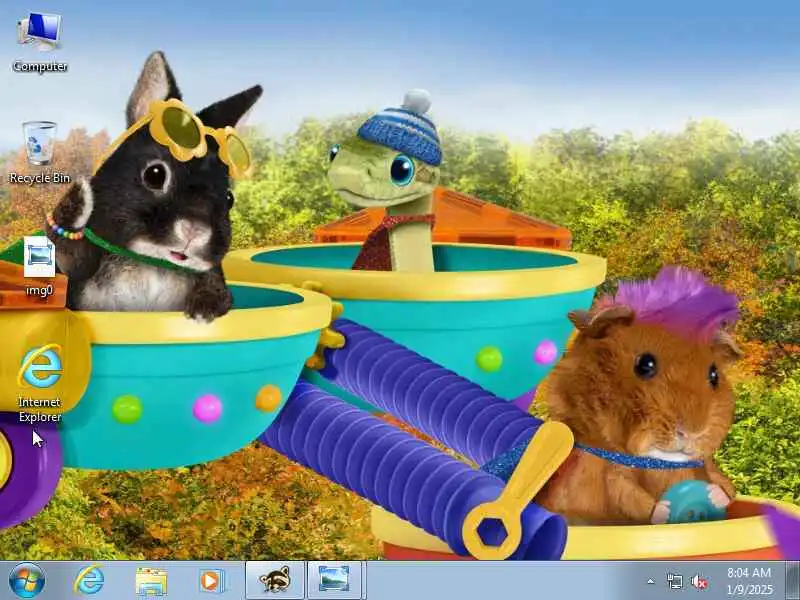Switch to the raccoon app taskbar button
Image resolution: width=800 pixels, height=600 pixels.
pos(275,581)
